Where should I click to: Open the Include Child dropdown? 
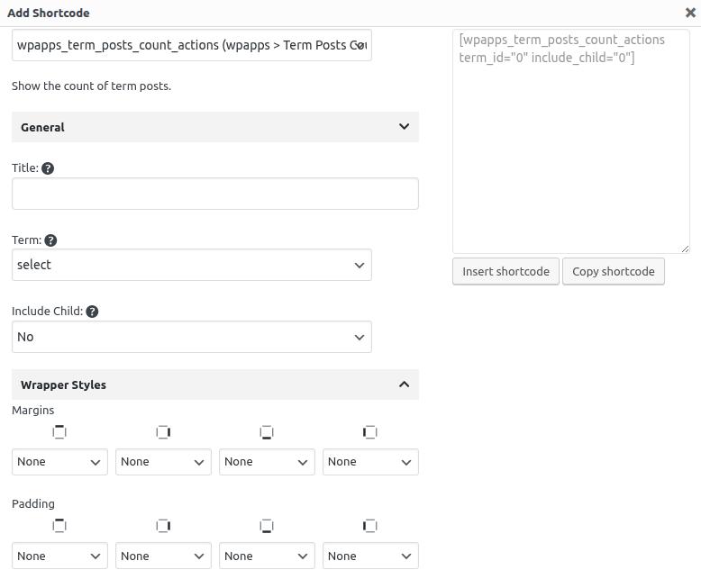tap(191, 337)
